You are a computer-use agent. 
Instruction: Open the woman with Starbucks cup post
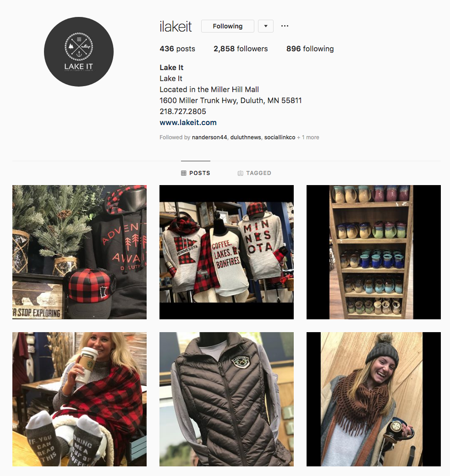tap(80, 399)
